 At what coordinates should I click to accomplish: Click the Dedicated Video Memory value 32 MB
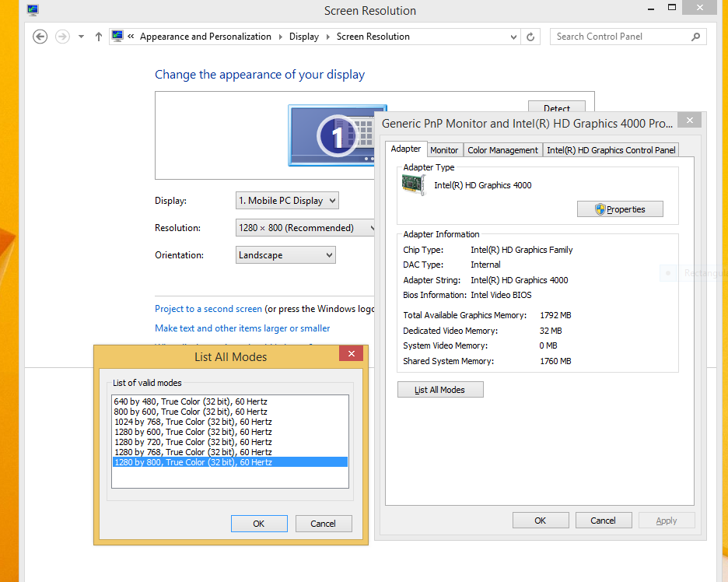point(551,331)
